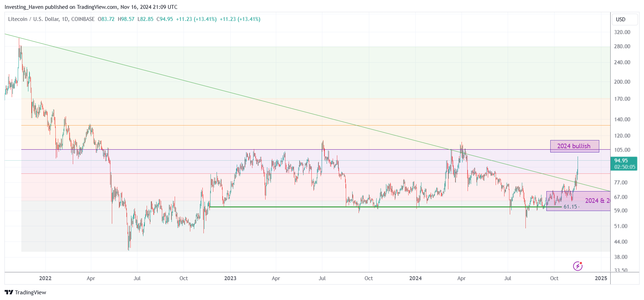644x300 pixels.
Task: Click the 1D timeframe label
Action: click(x=65, y=19)
